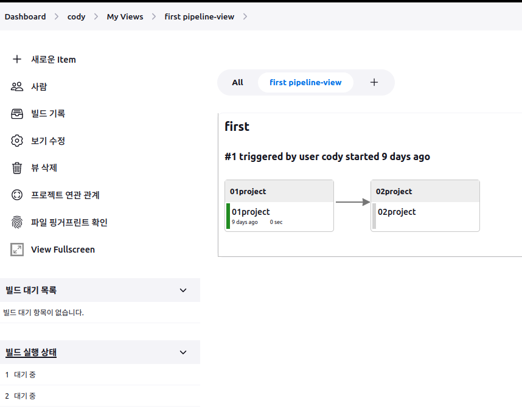Screen dimensions: 522x420
Task: Expand chevron after My Views breadcrumb
Action: (x=154, y=16)
